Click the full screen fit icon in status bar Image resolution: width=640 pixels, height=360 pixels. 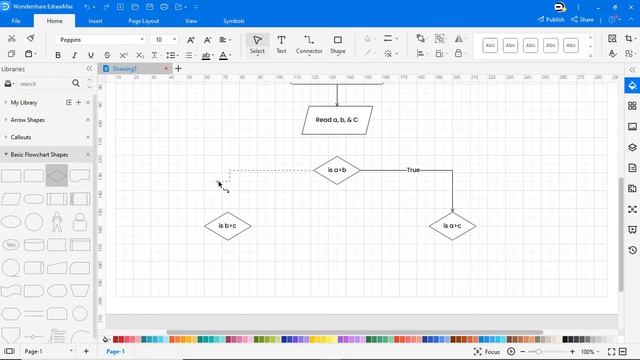click(611, 351)
